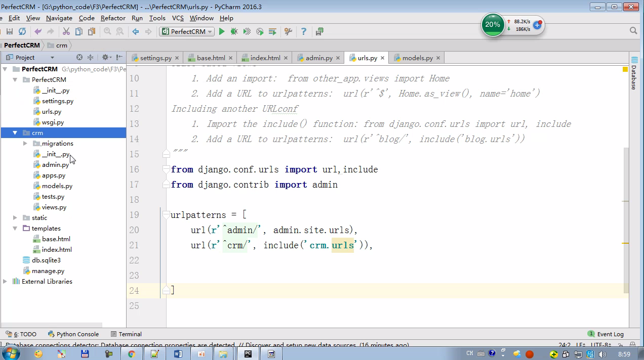The width and height of the screenshot is (644, 360).
Task: Run the PerfectCRM configuration with the green play button
Action: pyautogui.click(x=222, y=31)
